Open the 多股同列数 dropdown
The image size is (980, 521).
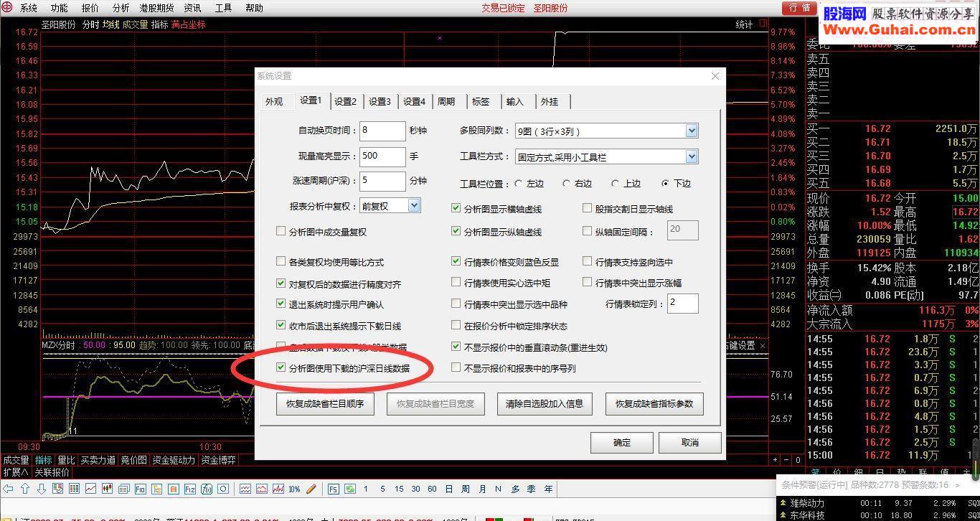[x=692, y=131]
